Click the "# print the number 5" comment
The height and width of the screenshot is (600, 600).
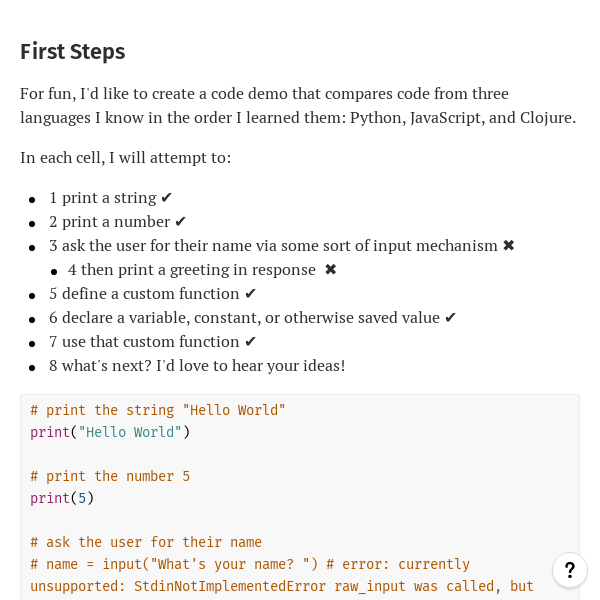[110, 476]
